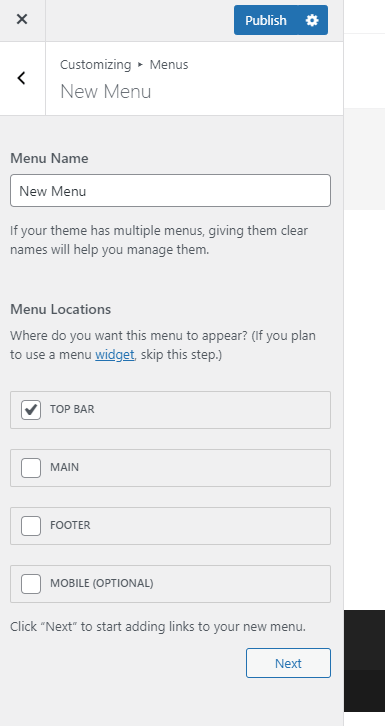Open the widget link
The width and height of the screenshot is (385, 726).
coord(115,355)
